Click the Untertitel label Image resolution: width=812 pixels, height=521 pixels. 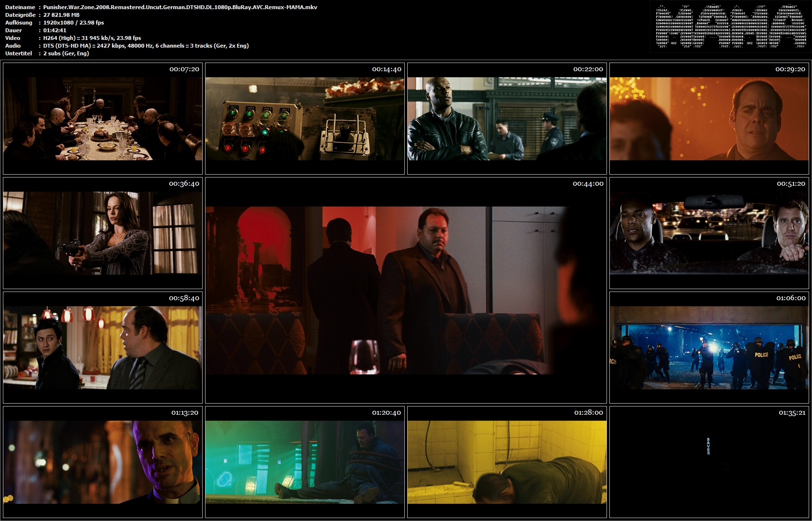pos(19,53)
